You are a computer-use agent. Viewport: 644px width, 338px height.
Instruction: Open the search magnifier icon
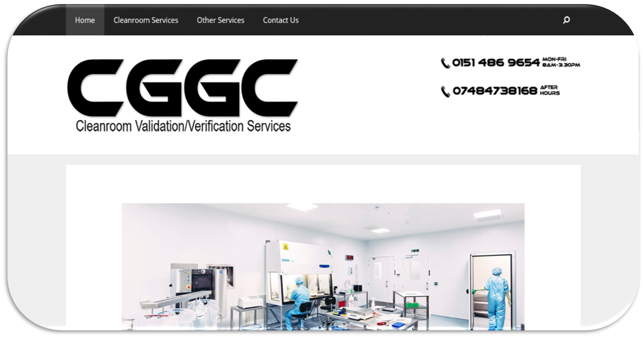566,20
